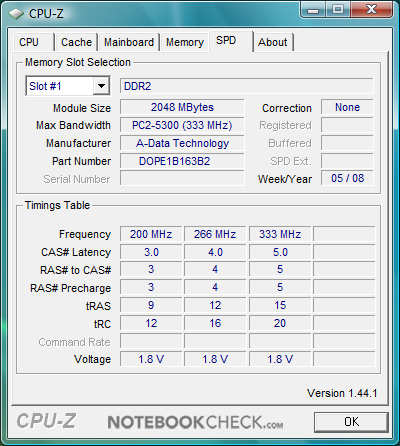Click the CAS# Latency 3.0 cell
This screenshot has height=446, width=400.
click(x=151, y=252)
